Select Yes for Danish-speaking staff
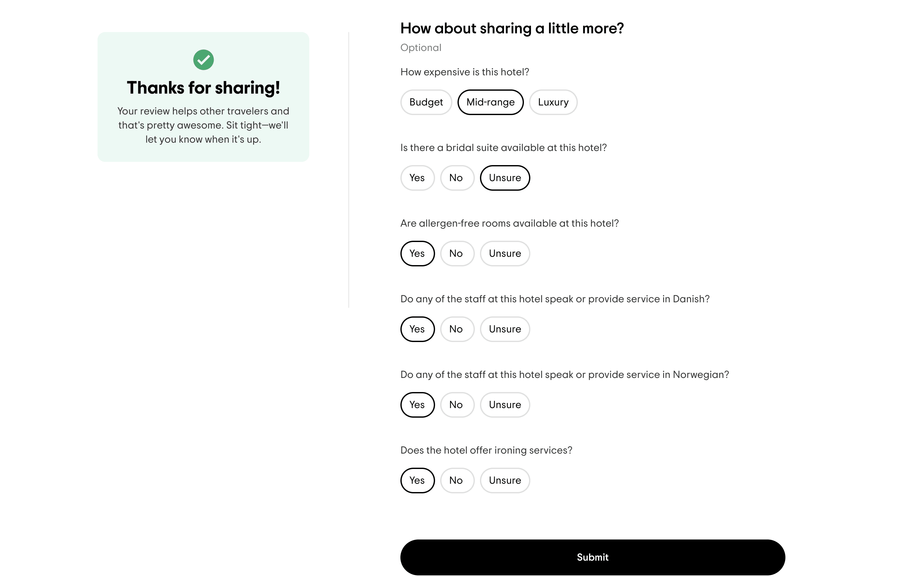The image size is (924, 577). [x=417, y=329]
